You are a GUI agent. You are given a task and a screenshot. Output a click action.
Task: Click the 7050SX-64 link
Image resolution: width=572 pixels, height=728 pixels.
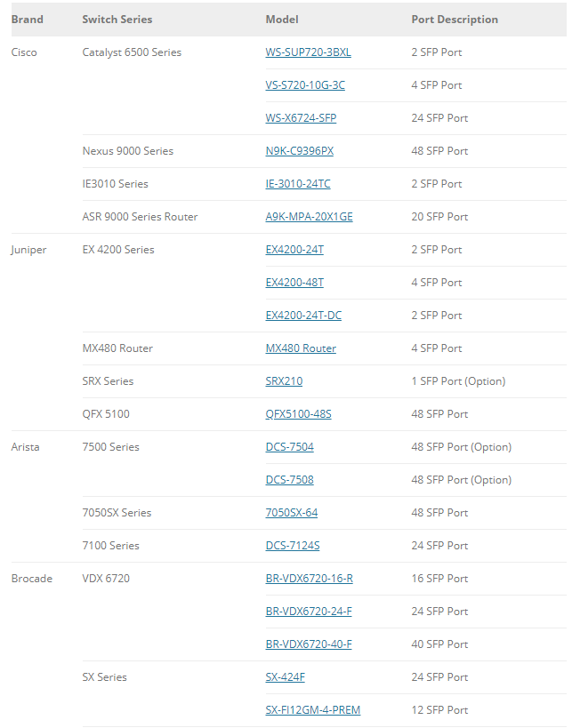pos(291,513)
